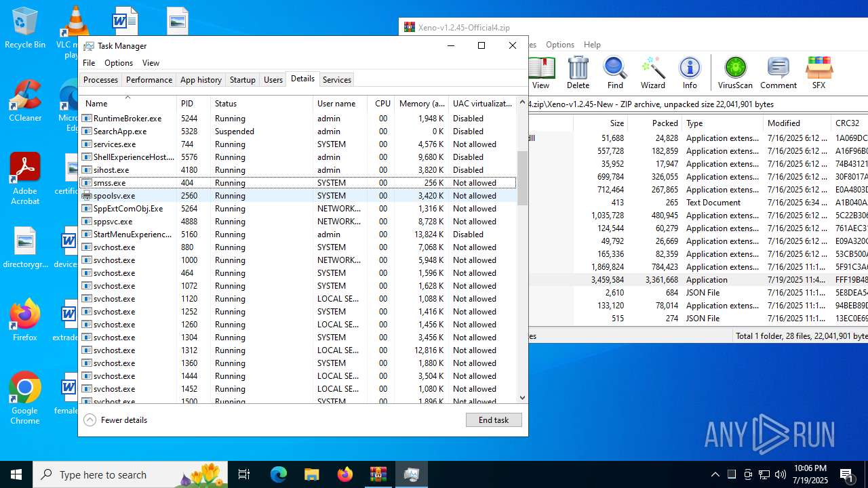
Task: Select the smss.exe process row
Action: pyautogui.click(x=298, y=183)
